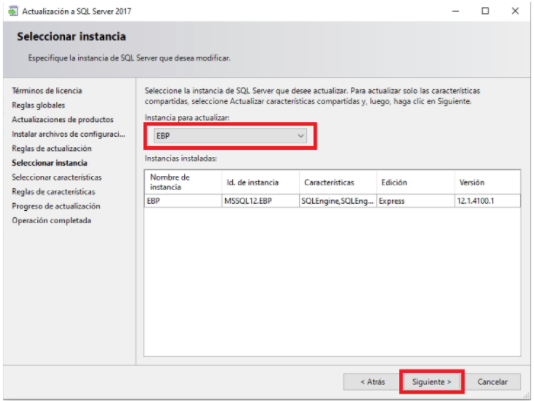Select the 'Progreso de actualización' step
Image resolution: width=534 pixels, height=401 pixels.
56,206
